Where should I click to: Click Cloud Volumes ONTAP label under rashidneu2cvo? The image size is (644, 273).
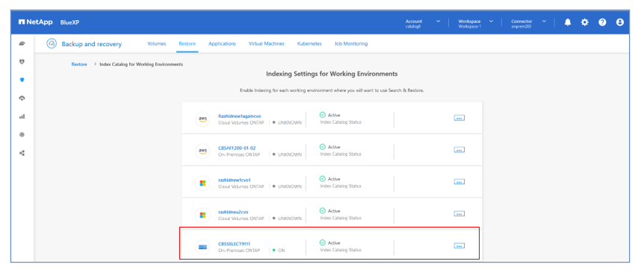[242, 219]
